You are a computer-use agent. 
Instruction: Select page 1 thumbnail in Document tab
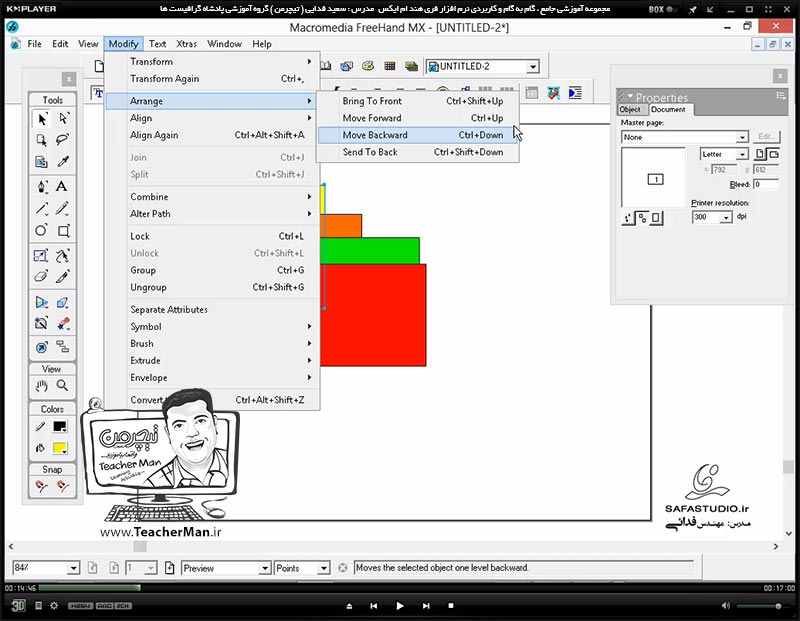coord(656,179)
